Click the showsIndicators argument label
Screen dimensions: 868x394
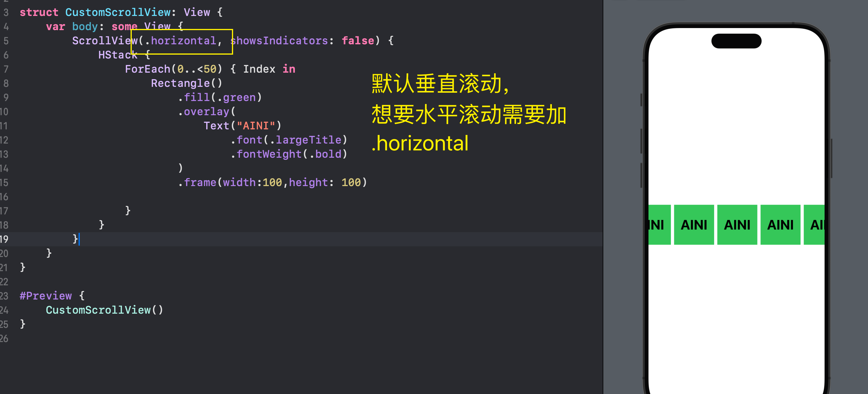279,41
